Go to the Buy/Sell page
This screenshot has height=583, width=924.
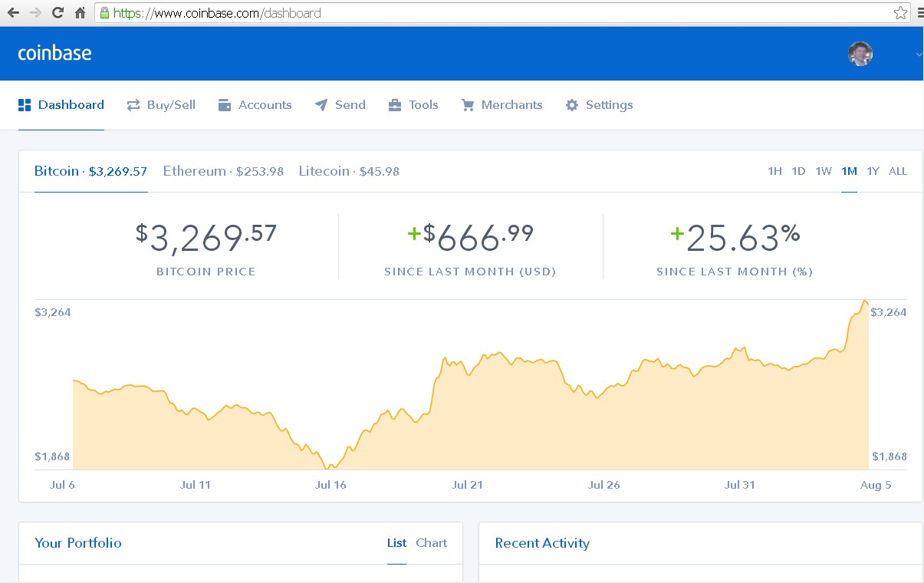point(161,105)
